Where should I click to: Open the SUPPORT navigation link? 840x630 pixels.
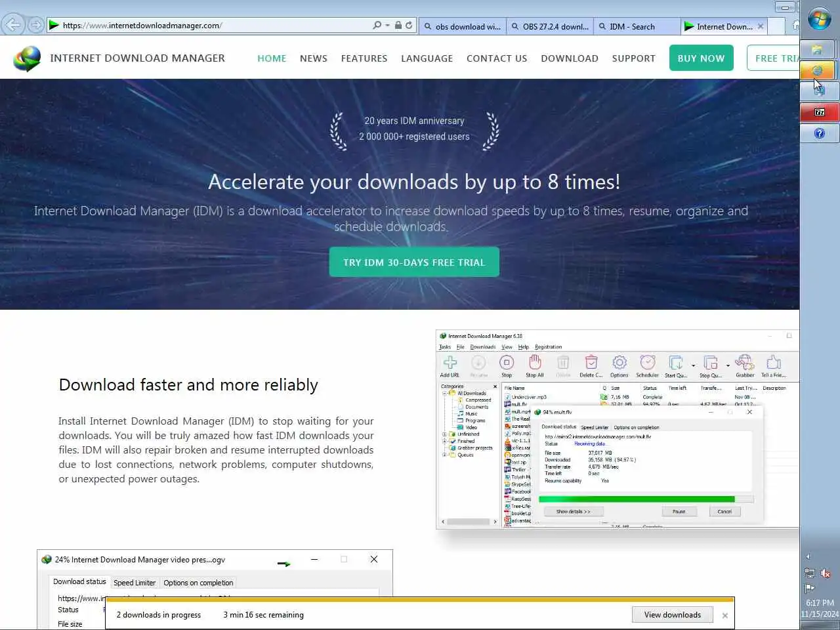634,58
